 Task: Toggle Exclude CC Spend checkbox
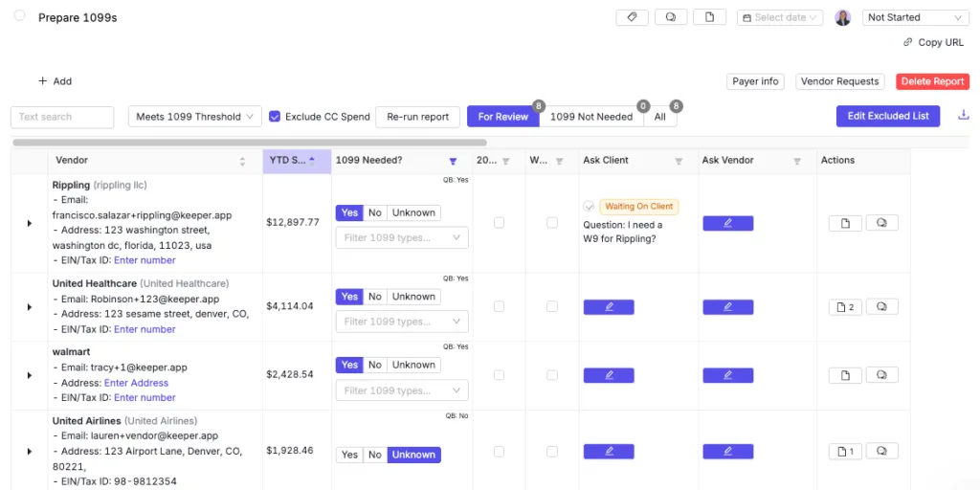(275, 116)
